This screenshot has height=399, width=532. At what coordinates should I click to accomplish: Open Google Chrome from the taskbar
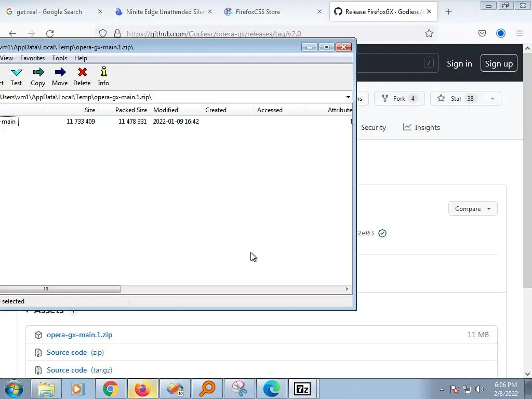111,389
